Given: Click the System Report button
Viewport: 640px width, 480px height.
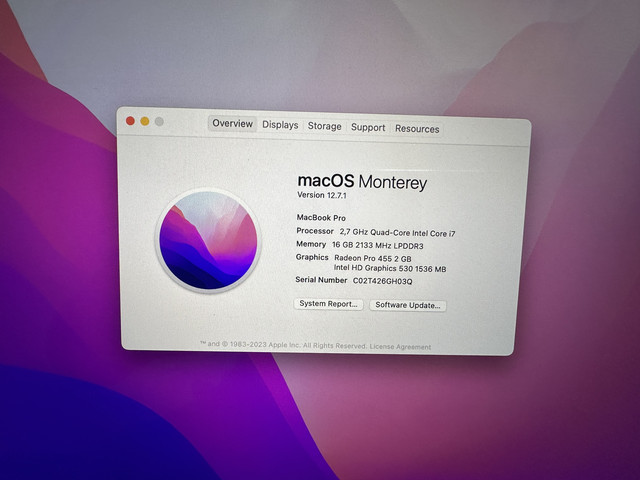Looking at the screenshot, I should (328, 304).
